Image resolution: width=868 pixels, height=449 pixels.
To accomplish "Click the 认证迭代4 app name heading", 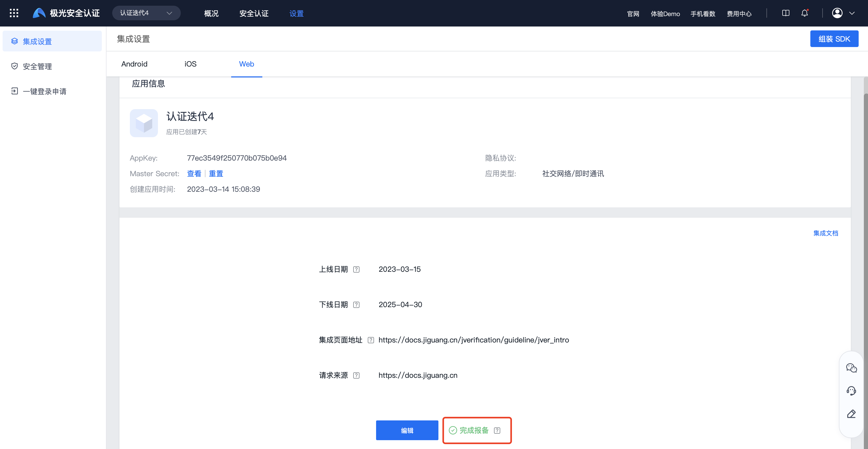I will pos(190,116).
